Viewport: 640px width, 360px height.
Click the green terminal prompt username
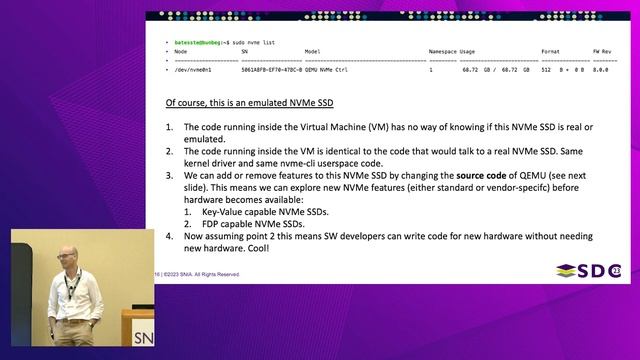point(197,42)
